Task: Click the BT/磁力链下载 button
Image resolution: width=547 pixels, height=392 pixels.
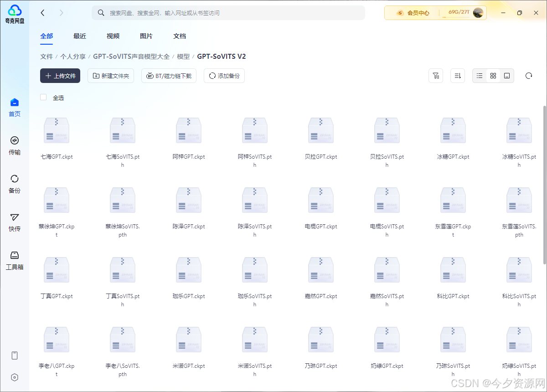Action: [x=169, y=76]
